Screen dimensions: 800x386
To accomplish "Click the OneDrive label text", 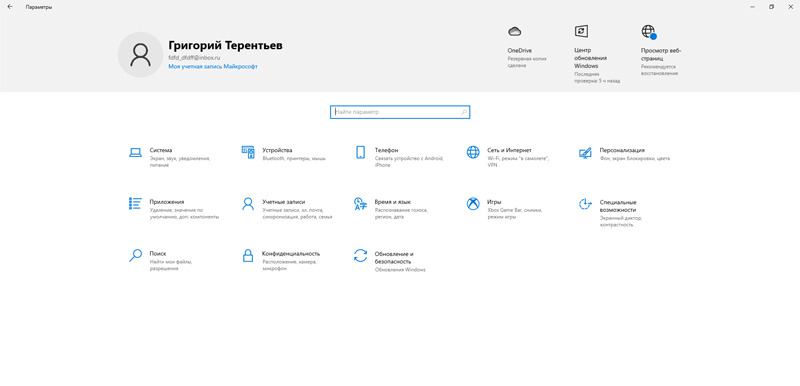I will coord(520,50).
